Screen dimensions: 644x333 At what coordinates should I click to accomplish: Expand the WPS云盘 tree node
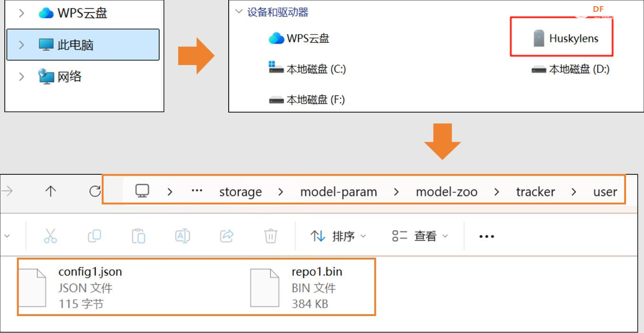point(21,13)
